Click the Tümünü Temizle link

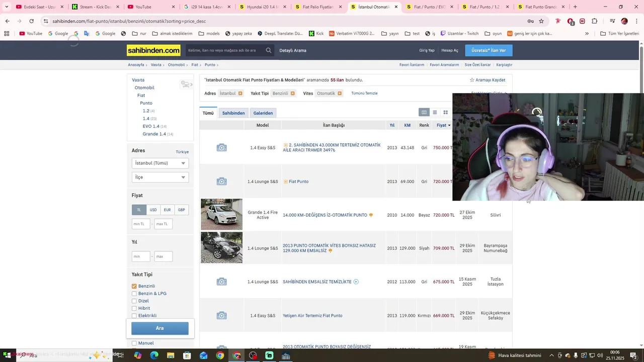(364, 94)
